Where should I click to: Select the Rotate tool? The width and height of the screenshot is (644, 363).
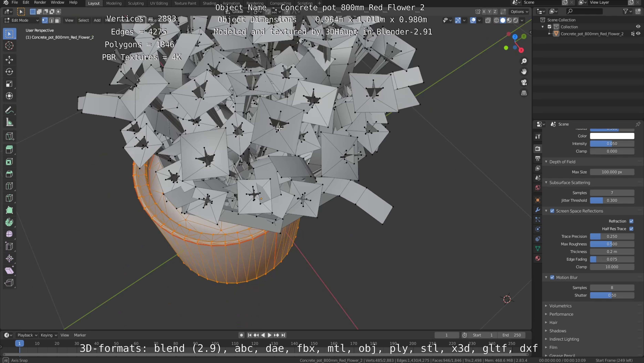point(9,72)
